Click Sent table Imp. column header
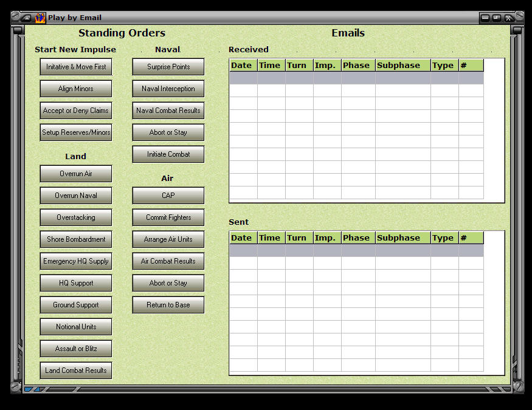Screen dimensions: 532x410 (x=328, y=238)
